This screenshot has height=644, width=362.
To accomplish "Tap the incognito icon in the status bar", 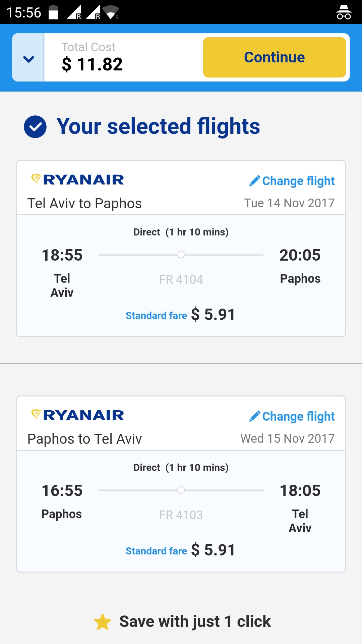I will point(344,12).
